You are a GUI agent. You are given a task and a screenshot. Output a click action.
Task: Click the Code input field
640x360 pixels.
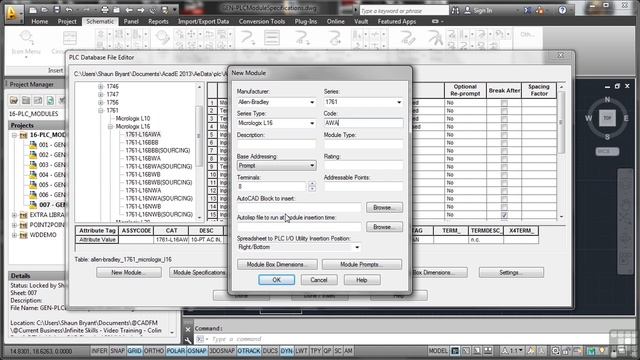tap(363, 123)
